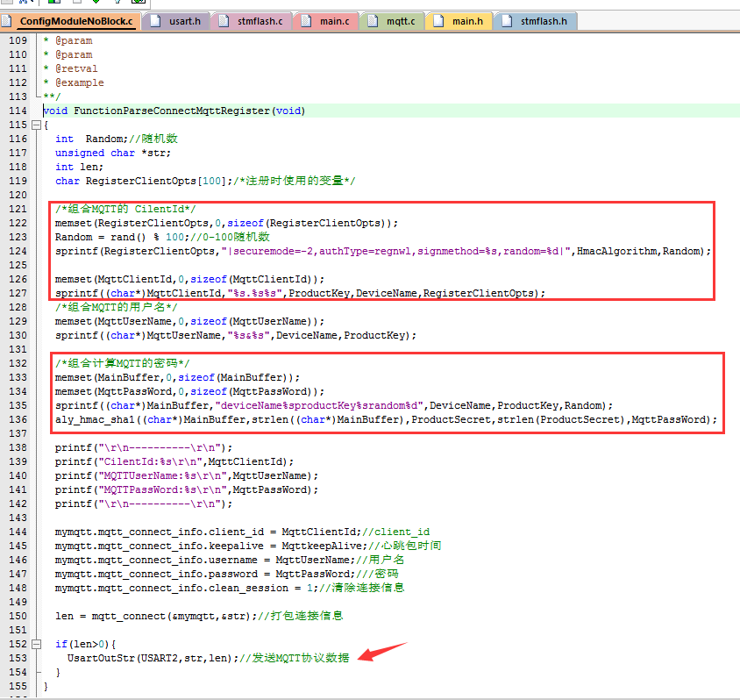740x700 pixels.
Task: Click the client_id = MqttClientId assignment
Action: pyautogui.click(x=208, y=532)
